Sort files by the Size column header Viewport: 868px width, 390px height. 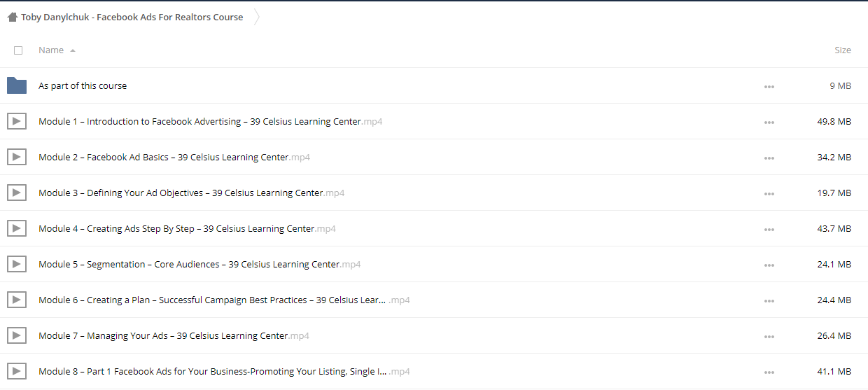[843, 50]
